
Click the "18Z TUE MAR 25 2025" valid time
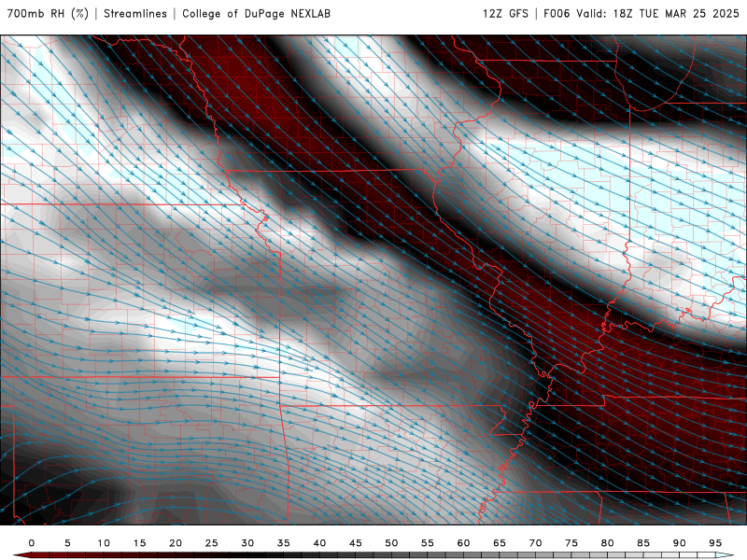click(676, 13)
